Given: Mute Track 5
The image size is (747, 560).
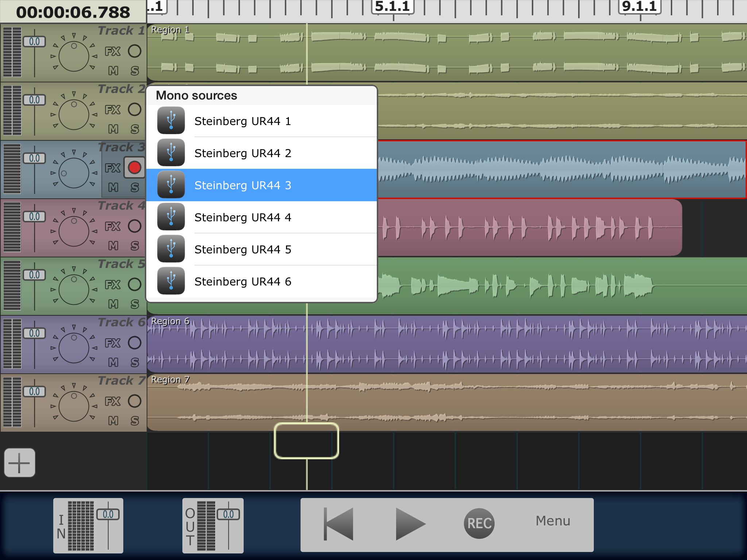Looking at the screenshot, I should click(113, 304).
